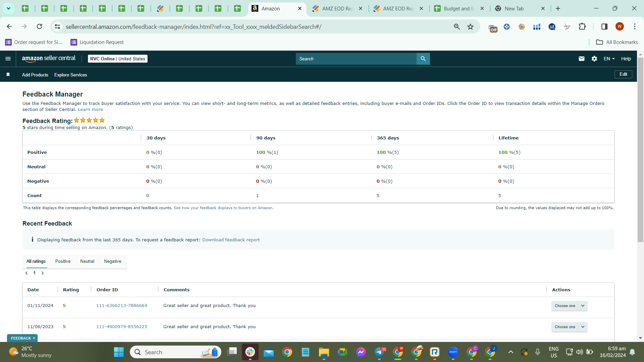Open 'Order request for Si...' bookmark
Screen dimensions: 644x362
34,42
